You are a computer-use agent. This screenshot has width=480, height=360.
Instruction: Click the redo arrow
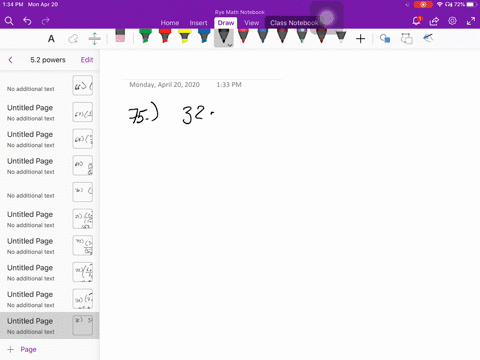[x=45, y=21]
